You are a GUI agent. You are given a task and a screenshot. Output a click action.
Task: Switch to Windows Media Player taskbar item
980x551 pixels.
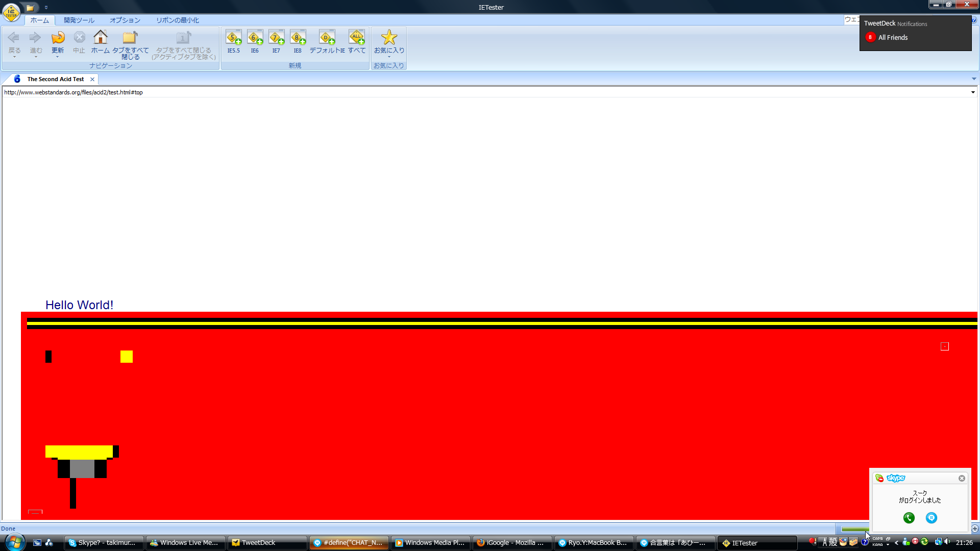[430, 543]
